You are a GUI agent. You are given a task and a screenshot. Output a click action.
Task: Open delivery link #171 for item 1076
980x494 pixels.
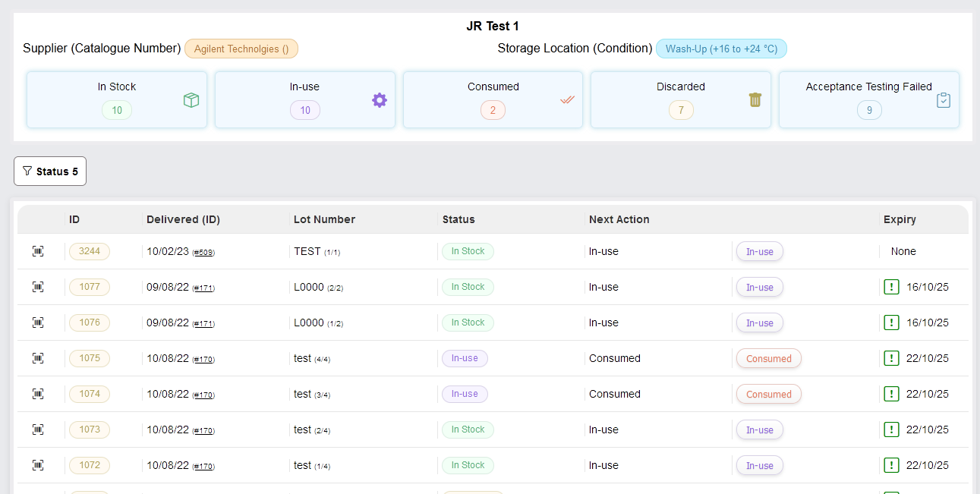click(x=203, y=324)
